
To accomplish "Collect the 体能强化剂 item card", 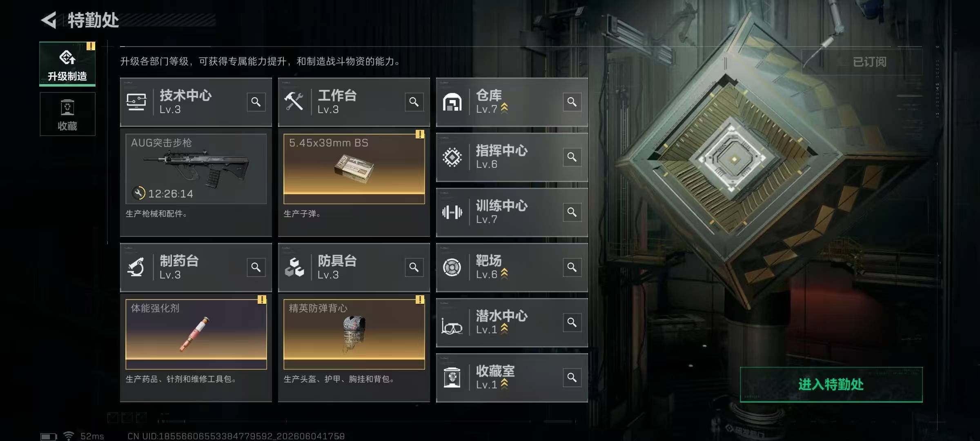I will pos(196,334).
